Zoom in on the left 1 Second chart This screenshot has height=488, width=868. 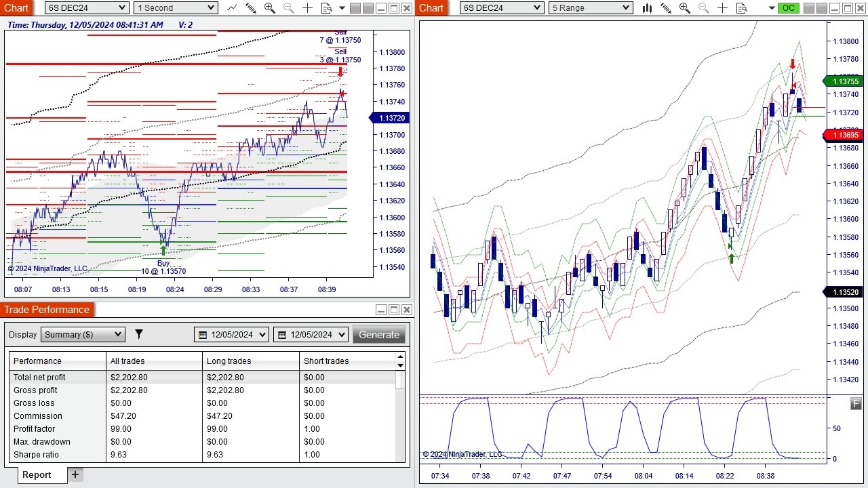tap(269, 7)
